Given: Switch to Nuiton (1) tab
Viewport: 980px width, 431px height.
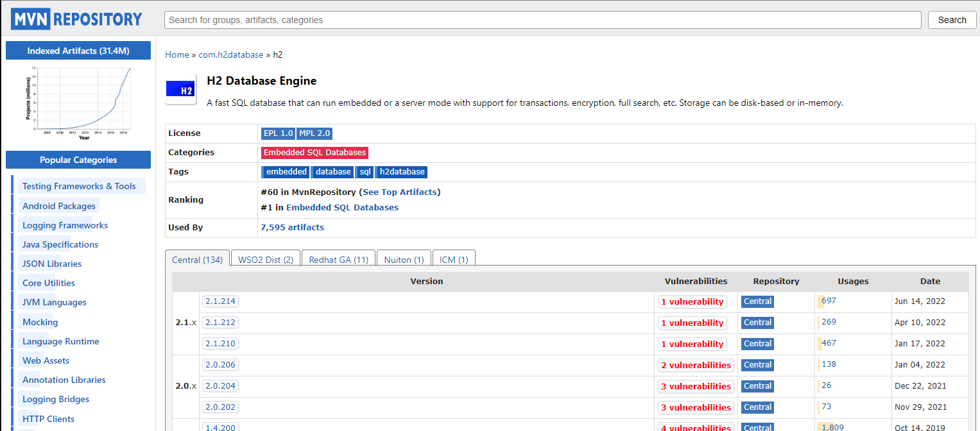Looking at the screenshot, I should [x=404, y=260].
